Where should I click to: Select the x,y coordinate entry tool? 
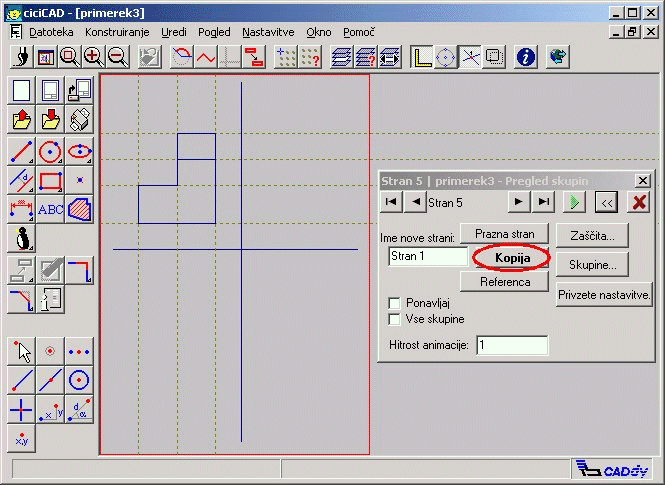point(21,439)
